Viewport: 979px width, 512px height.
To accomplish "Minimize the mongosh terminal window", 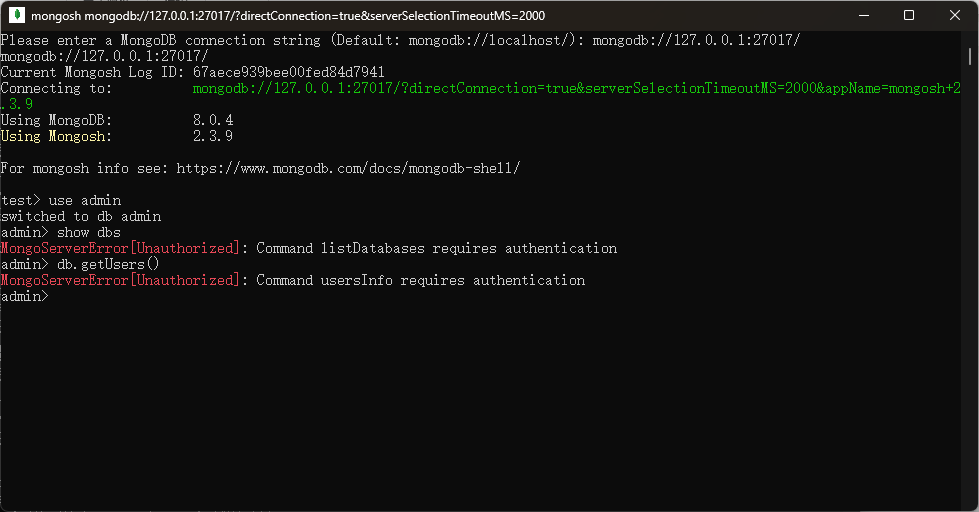I will [864, 16].
